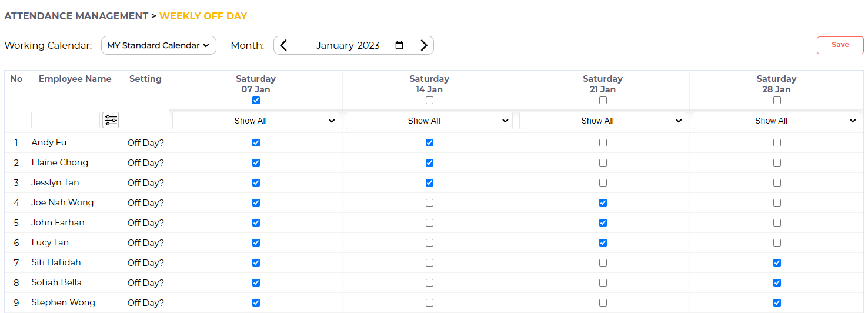Save the weekly off day settings

click(x=840, y=45)
